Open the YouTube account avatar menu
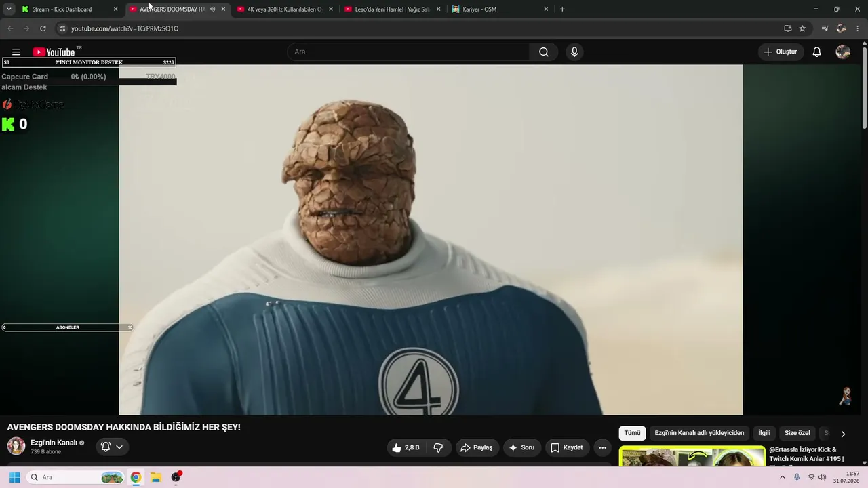The width and height of the screenshot is (868, 488). [x=843, y=52]
